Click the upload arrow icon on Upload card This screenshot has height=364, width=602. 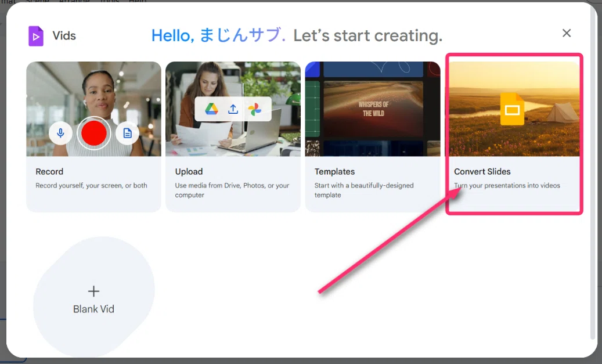coord(233,109)
